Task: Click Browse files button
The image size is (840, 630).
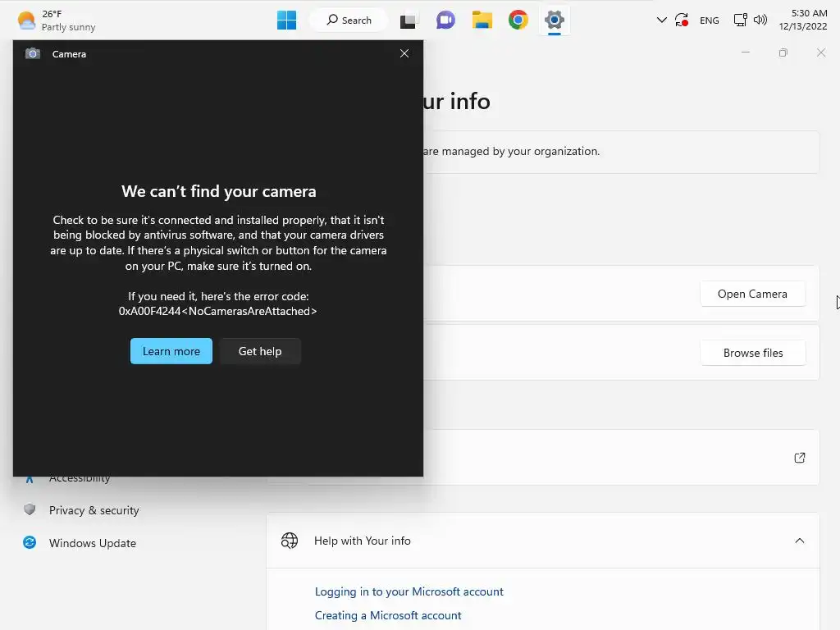Action: coord(752,353)
